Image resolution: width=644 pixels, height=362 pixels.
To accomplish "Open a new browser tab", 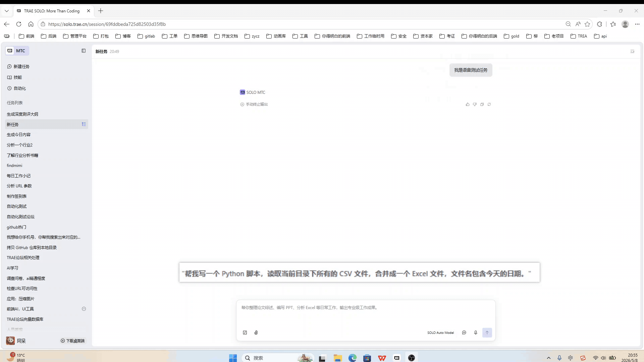I will point(101,11).
